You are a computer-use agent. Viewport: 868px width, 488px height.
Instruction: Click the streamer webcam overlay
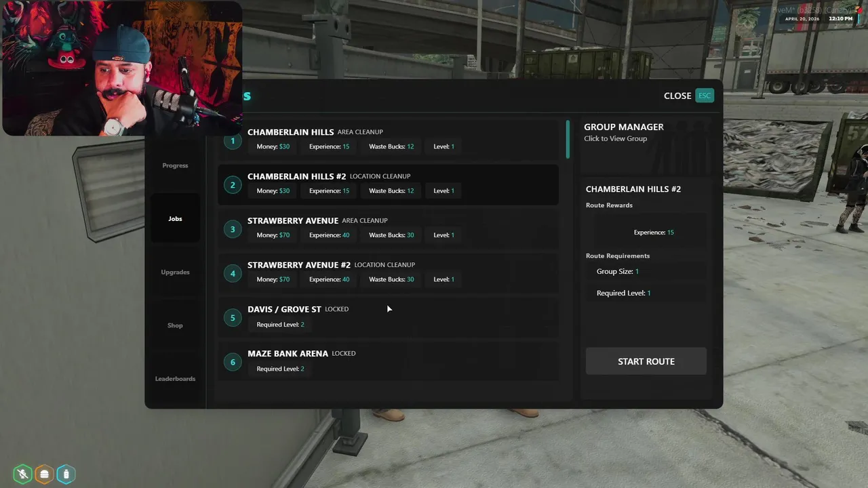coord(122,68)
